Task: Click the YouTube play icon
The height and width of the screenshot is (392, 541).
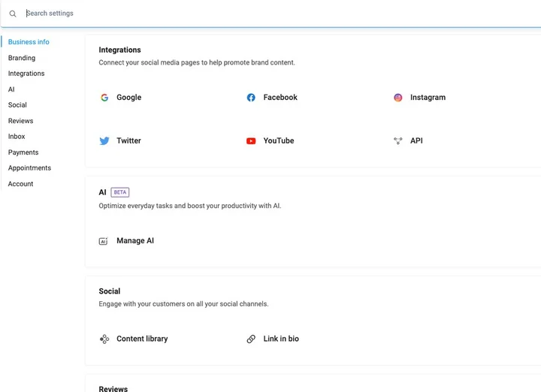Action: [251, 141]
